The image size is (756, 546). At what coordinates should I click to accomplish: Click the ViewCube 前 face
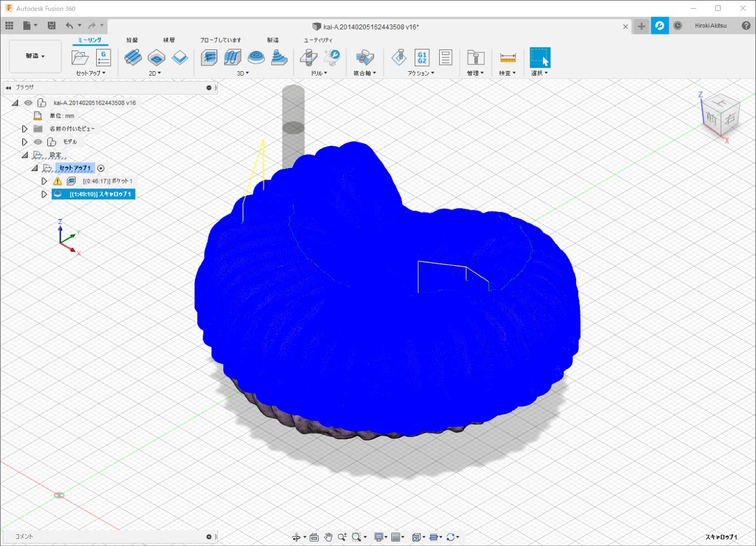[x=712, y=118]
